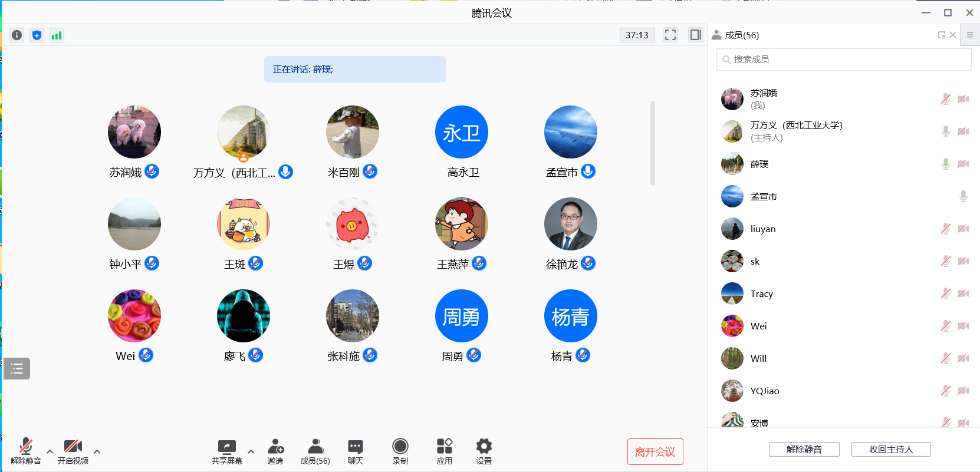Open the Apps icon
This screenshot has height=472, width=980.
point(445,451)
